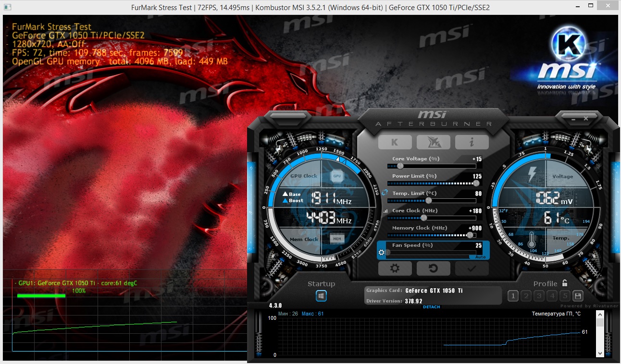The width and height of the screenshot is (621, 364).
Task: Click the Макс : 61 graph label
Action: click(x=313, y=314)
